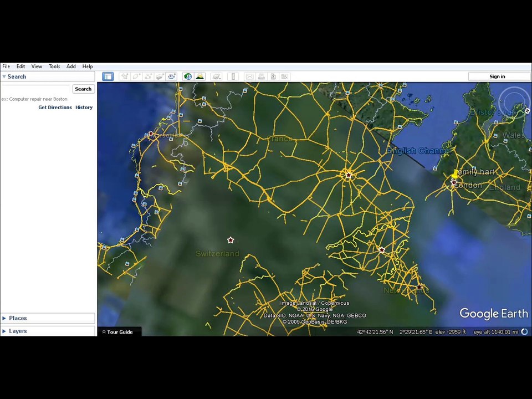Image resolution: width=532 pixels, height=399 pixels.
Task: Open the Get Directions link
Action: pyautogui.click(x=55, y=107)
